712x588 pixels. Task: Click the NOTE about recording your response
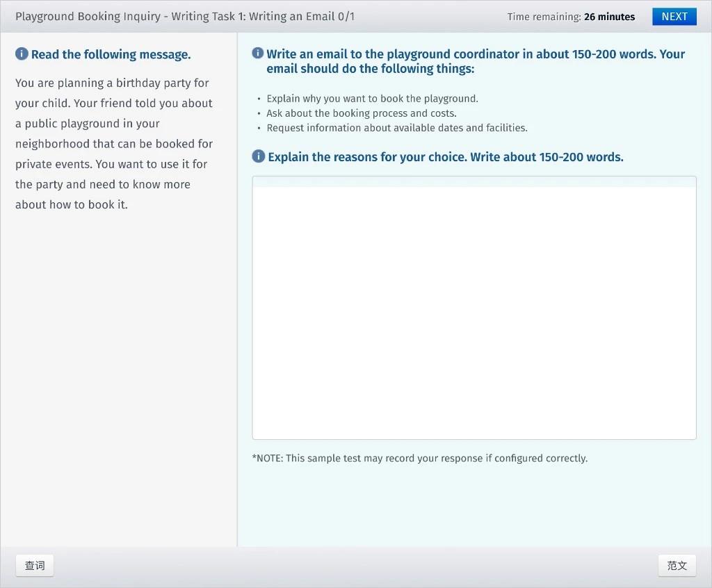(419, 458)
